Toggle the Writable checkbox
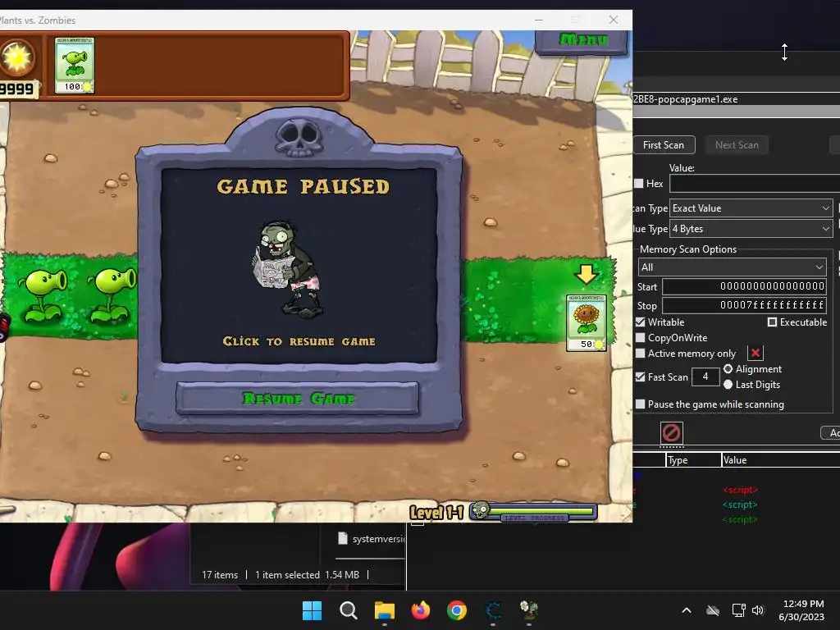The image size is (840, 630). point(640,322)
